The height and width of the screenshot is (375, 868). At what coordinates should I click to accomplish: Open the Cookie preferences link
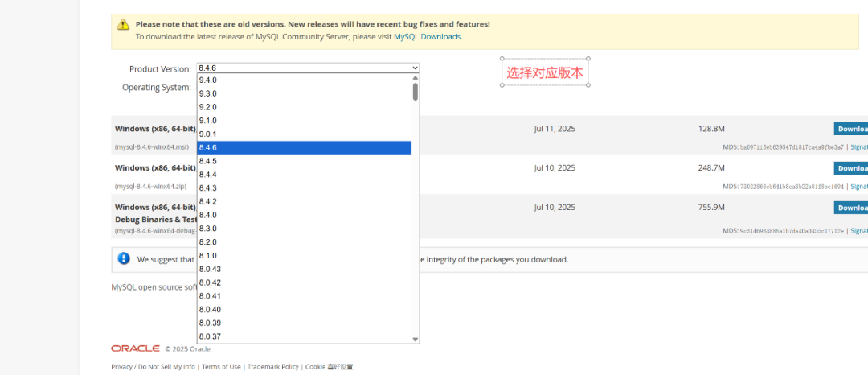[x=329, y=367]
